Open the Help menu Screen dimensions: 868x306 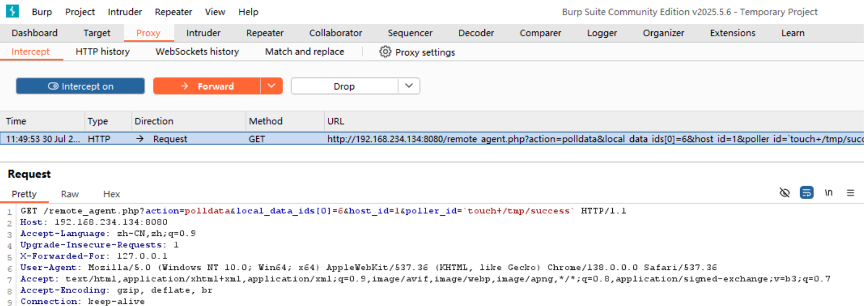click(x=248, y=12)
